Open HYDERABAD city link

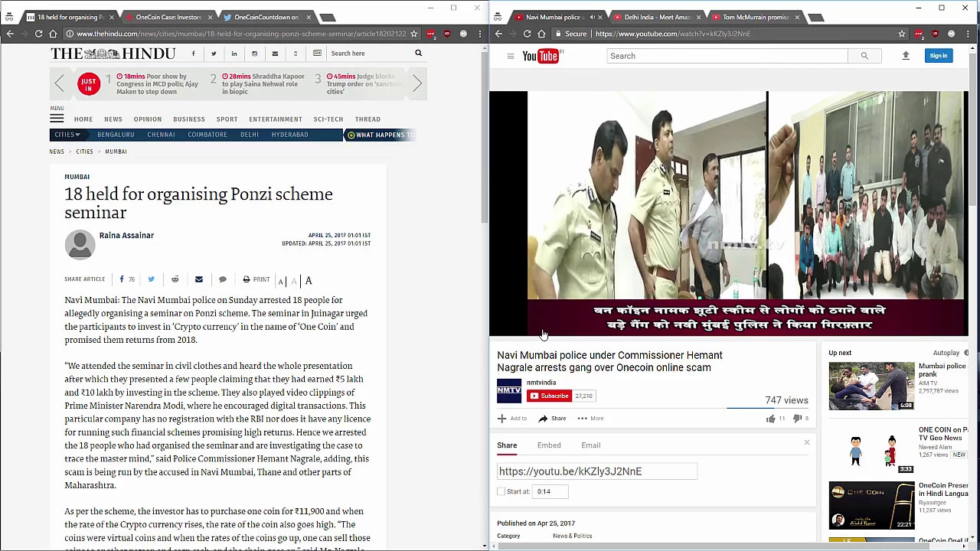pos(290,135)
